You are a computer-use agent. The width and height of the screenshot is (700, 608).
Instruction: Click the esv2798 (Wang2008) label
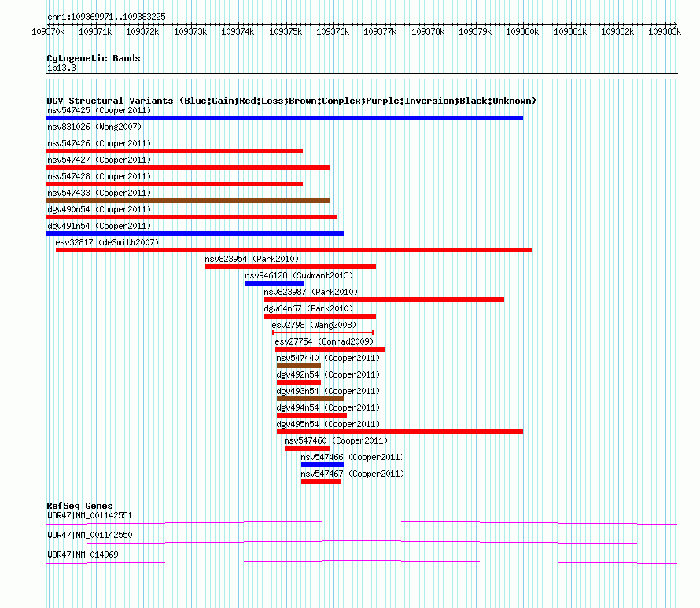pos(314,325)
